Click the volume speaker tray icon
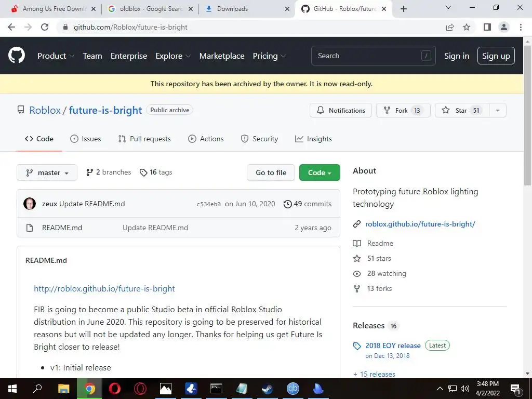The image size is (532, 399). pyautogui.click(x=465, y=389)
